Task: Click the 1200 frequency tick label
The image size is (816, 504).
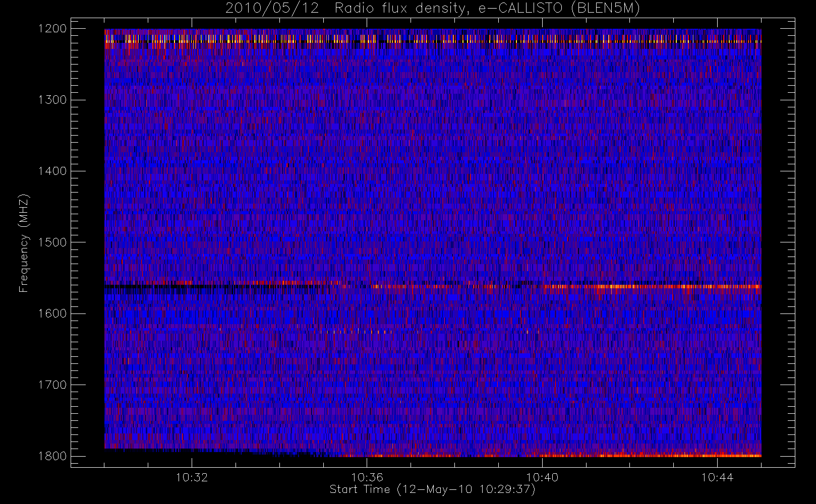Action: click(52, 29)
